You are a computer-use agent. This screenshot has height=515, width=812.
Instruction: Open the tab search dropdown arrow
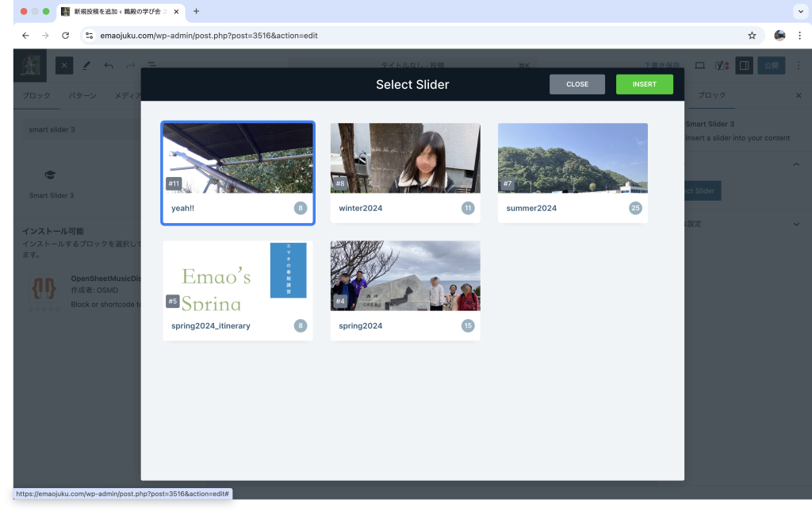click(801, 11)
